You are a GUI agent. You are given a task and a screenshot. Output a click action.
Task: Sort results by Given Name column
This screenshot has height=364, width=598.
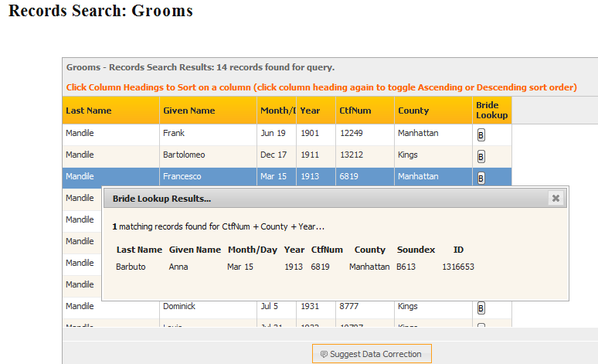[x=209, y=111]
